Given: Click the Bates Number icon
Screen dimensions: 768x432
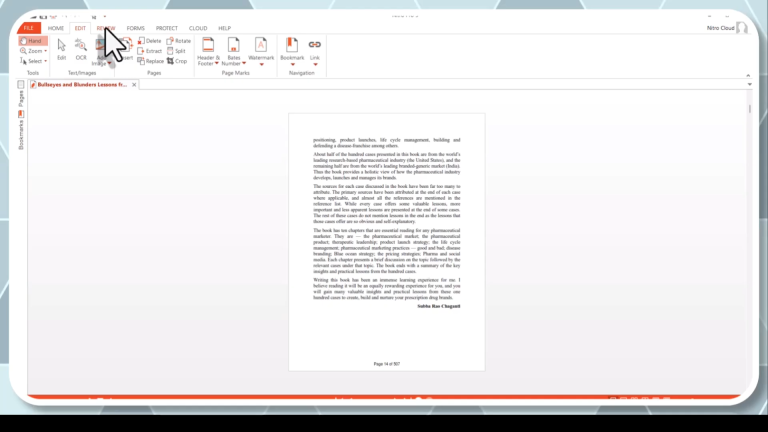Looking at the screenshot, I should [x=234, y=45].
